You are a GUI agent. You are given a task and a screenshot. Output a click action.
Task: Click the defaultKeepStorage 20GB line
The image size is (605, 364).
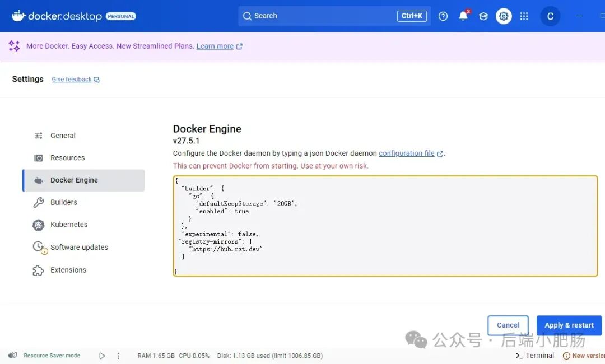(246, 204)
